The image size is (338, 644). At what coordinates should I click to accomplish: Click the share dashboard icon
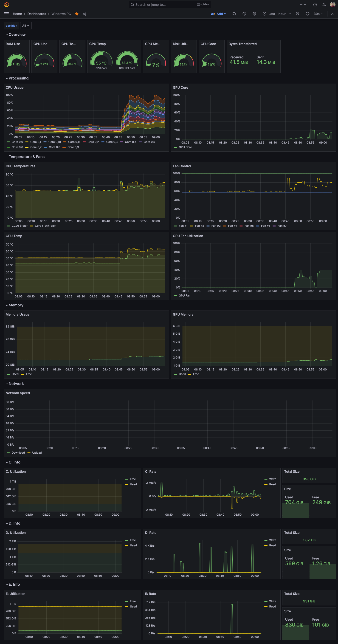click(84, 14)
